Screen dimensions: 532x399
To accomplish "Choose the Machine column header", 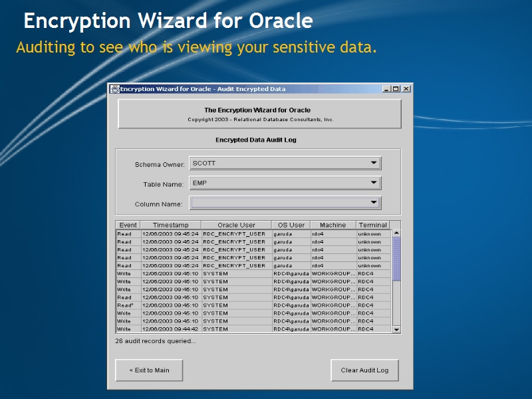I will pyautogui.click(x=333, y=225).
